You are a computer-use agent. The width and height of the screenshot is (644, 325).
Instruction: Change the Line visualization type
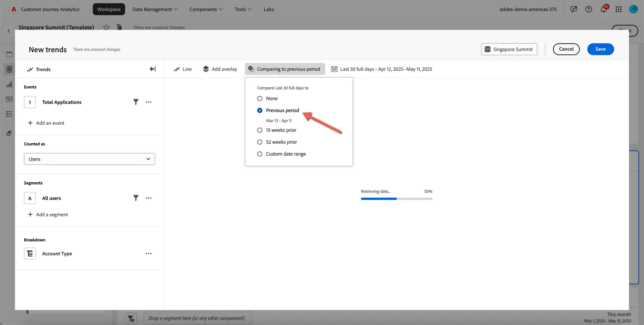tap(183, 69)
